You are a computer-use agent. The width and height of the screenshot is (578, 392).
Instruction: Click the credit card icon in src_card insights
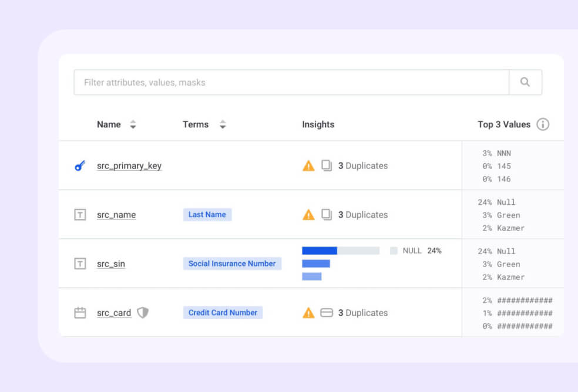[x=327, y=313]
